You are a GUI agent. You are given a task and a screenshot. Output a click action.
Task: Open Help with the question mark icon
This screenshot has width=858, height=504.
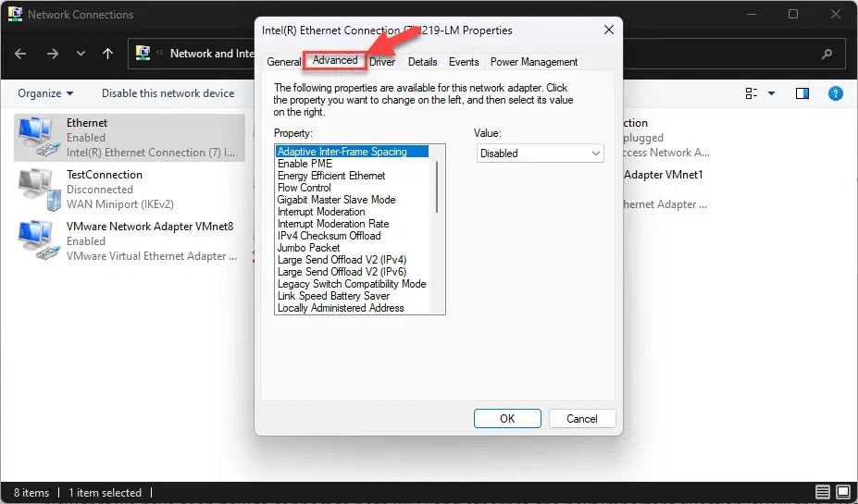tap(836, 93)
